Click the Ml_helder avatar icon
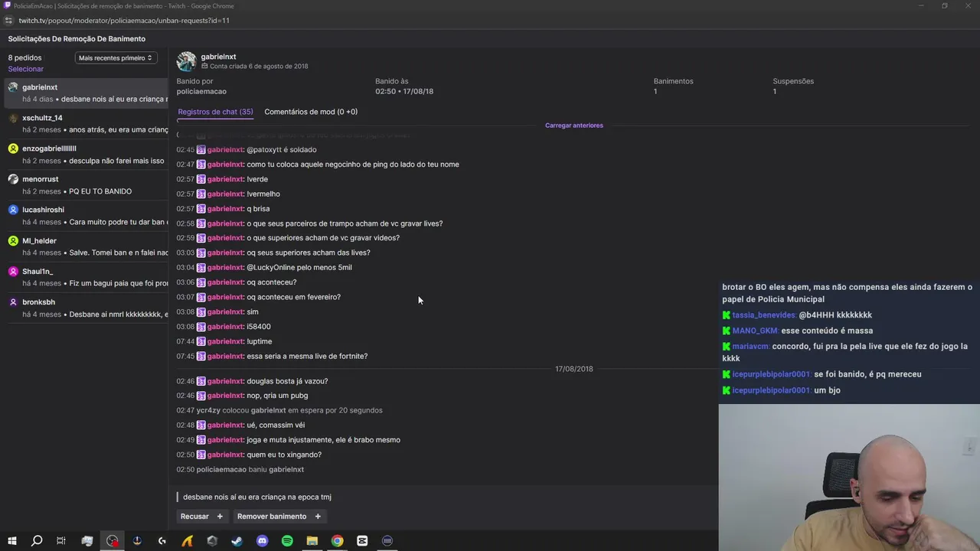 point(13,240)
